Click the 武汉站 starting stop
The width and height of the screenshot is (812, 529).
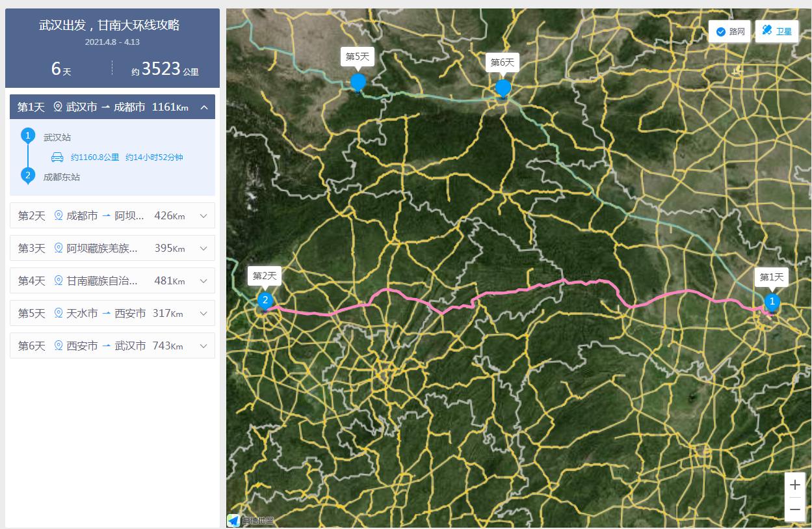pyautogui.click(x=57, y=137)
